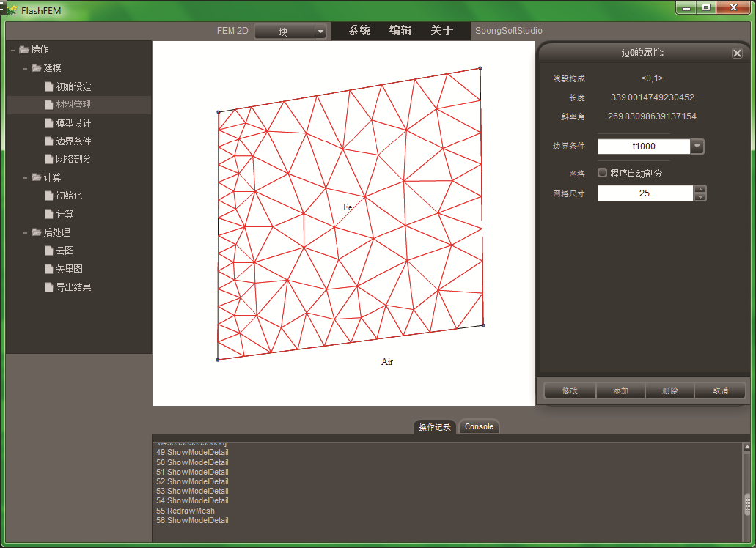Click the log scrollbar up arrow
Viewport: 756px width, 548px height.
tap(747, 448)
